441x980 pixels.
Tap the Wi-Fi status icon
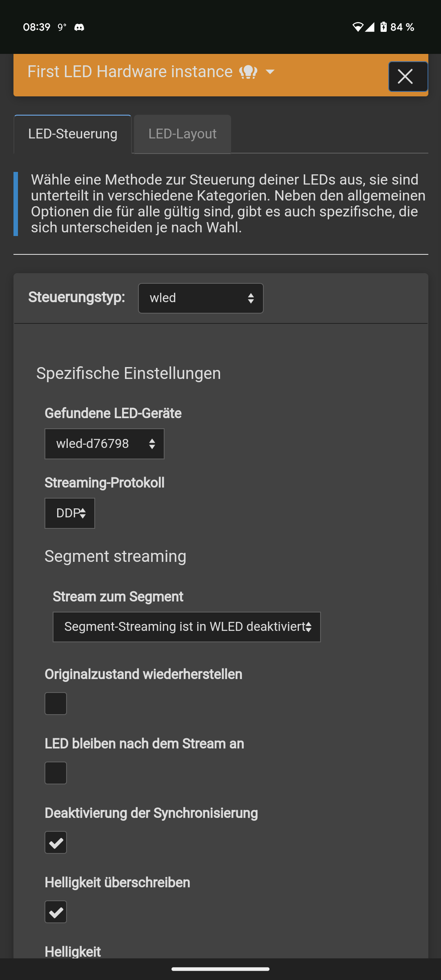[x=357, y=27]
